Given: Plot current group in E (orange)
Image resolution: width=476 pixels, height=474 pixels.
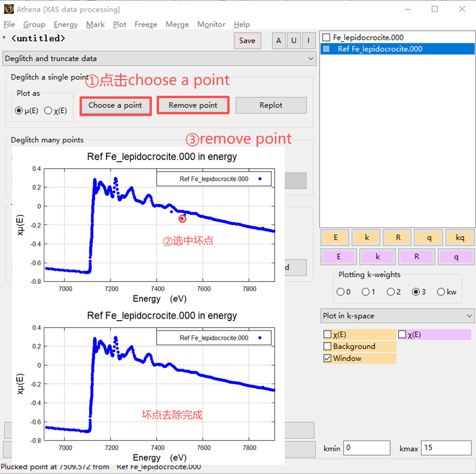Looking at the screenshot, I should 335,238.
